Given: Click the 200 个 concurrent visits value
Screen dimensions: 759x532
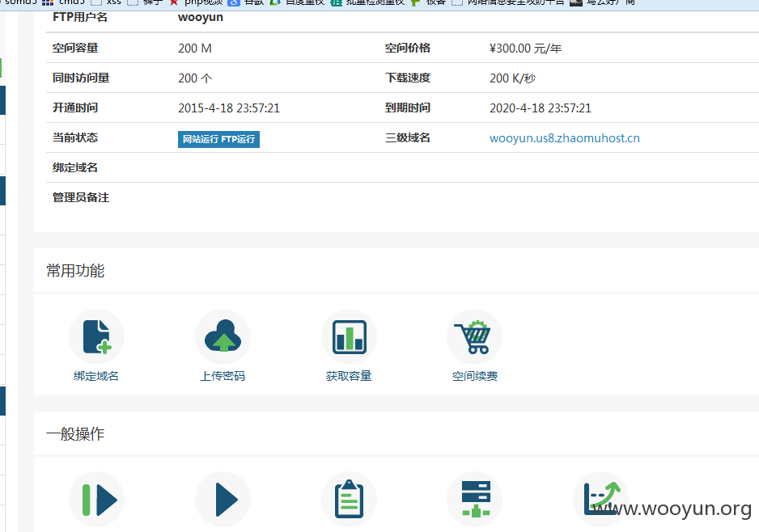Looking at the screenshot, I should [195, 78].
